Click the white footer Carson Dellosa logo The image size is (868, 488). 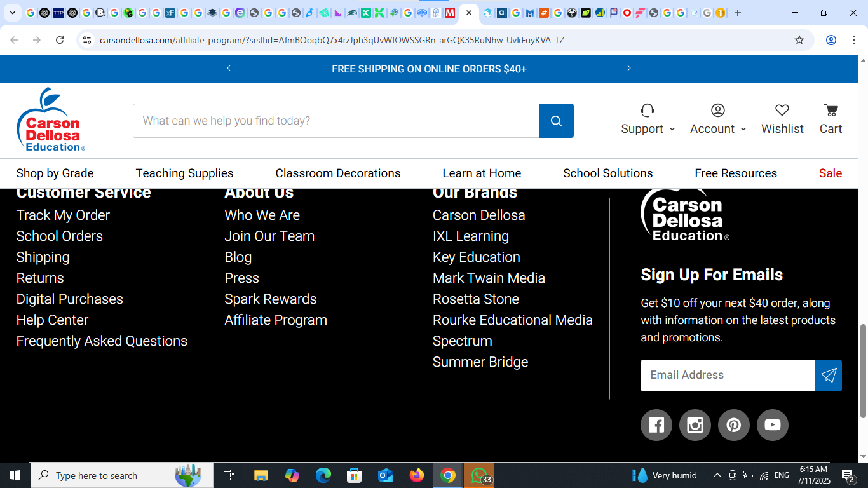(685, 215)
